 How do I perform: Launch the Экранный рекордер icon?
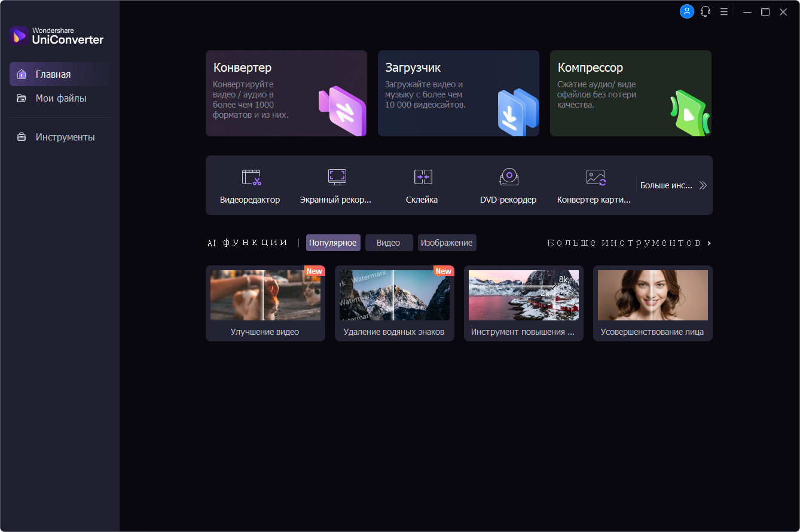click(337, 177)
